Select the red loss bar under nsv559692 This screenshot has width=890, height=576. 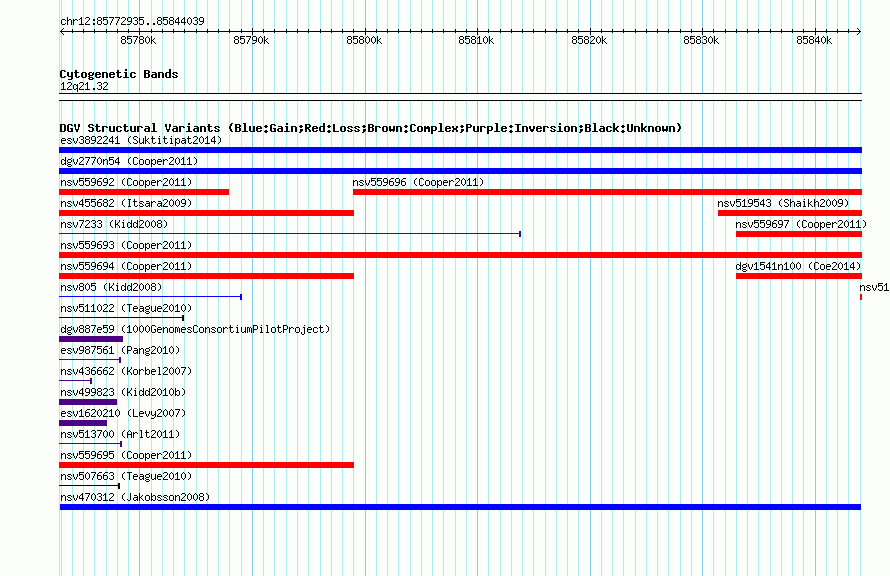point(144,192)
